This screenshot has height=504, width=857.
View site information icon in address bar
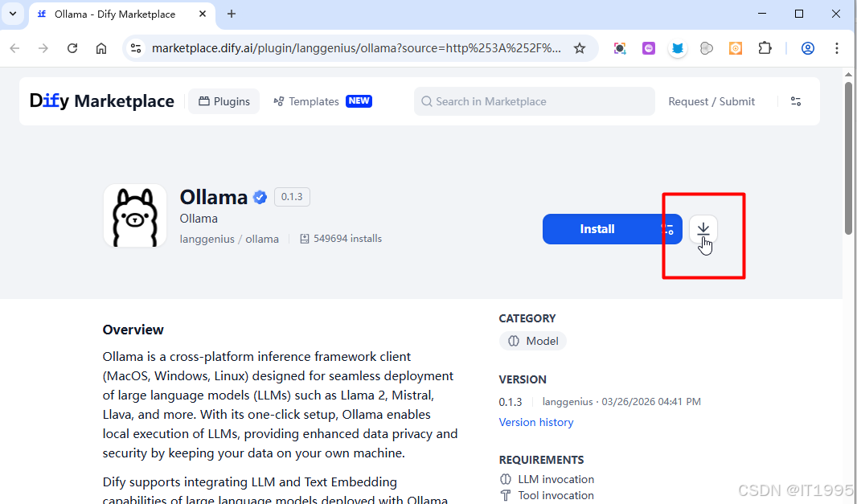(136, 48)
